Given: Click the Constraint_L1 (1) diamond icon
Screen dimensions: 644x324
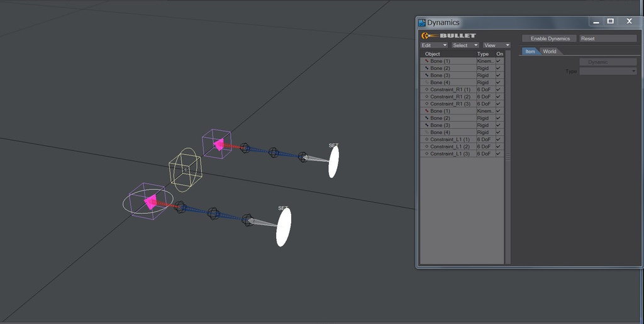Looking at the screenshot, I should click(x=427, y=140).
